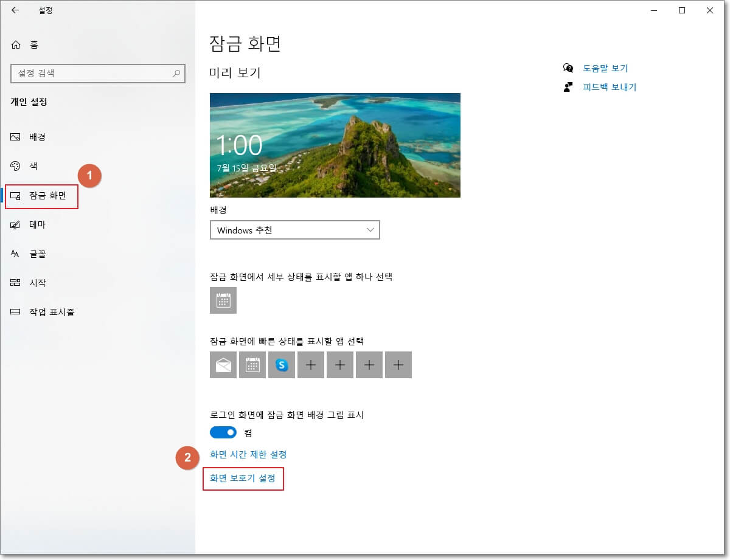
Task: Click the Mail quick status icon
Action: [x=223, y=364]
